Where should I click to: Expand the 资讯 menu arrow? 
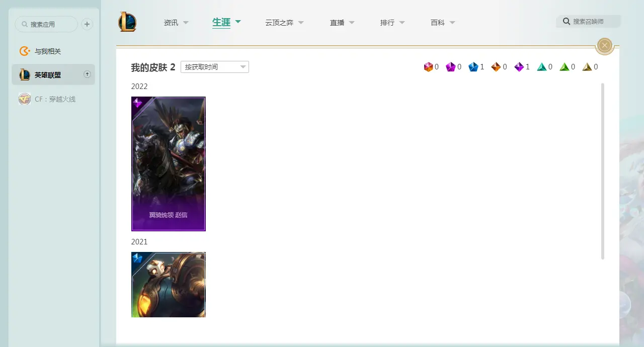[x=186, y=23]
